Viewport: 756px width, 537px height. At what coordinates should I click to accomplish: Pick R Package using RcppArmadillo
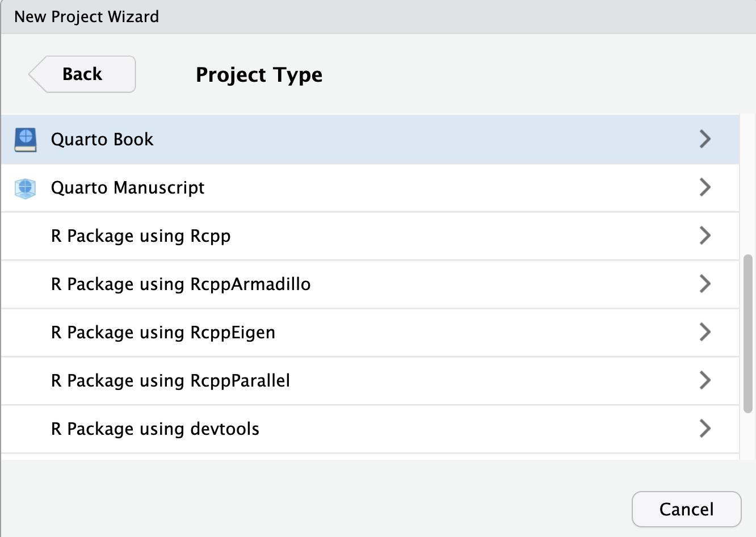(180, 284)
